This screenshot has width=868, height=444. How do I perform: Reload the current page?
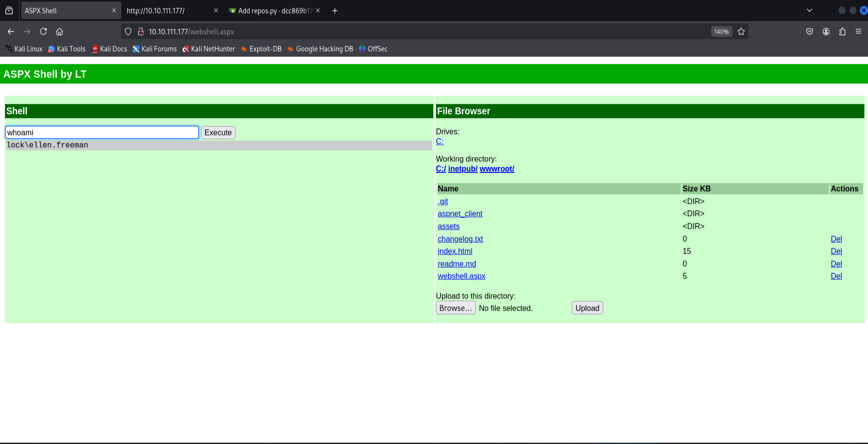43,32
